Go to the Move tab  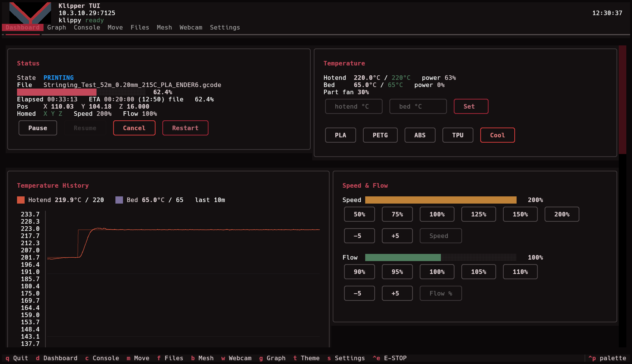point(115,27)
